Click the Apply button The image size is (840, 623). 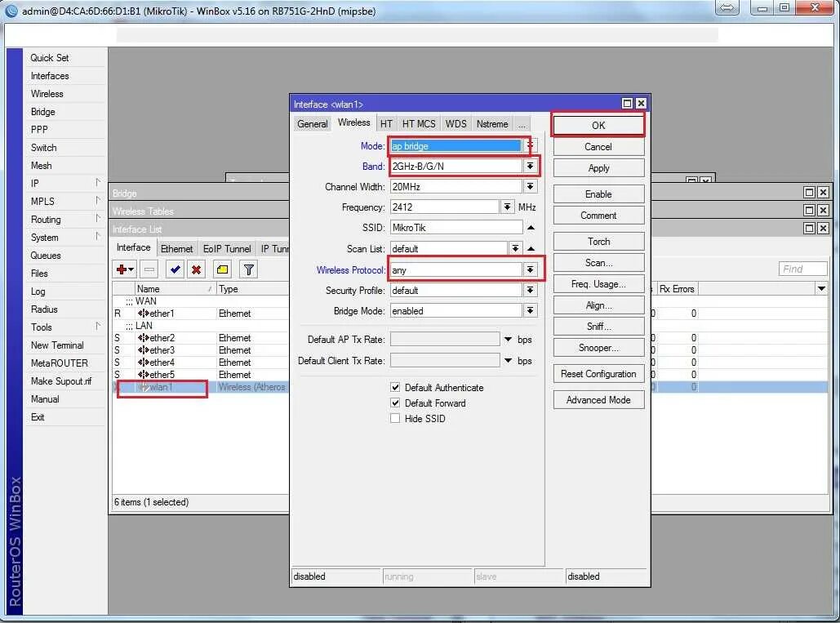[x=598, y=168]
